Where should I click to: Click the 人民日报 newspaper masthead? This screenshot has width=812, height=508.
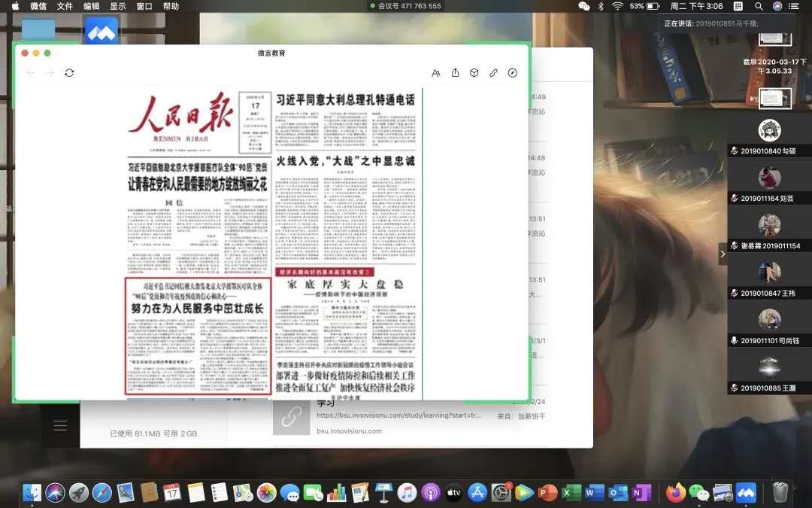180,117
